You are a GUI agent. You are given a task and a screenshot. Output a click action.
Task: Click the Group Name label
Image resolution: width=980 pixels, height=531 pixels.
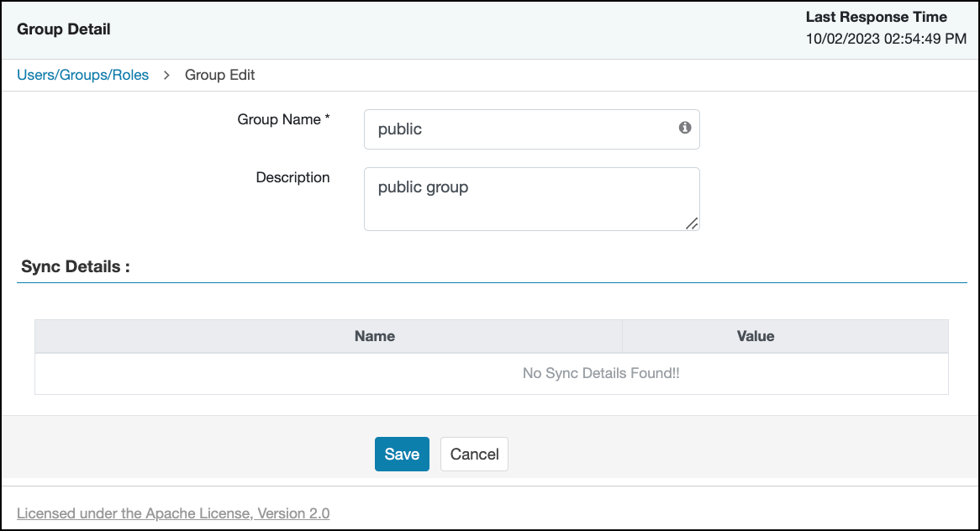278,119
